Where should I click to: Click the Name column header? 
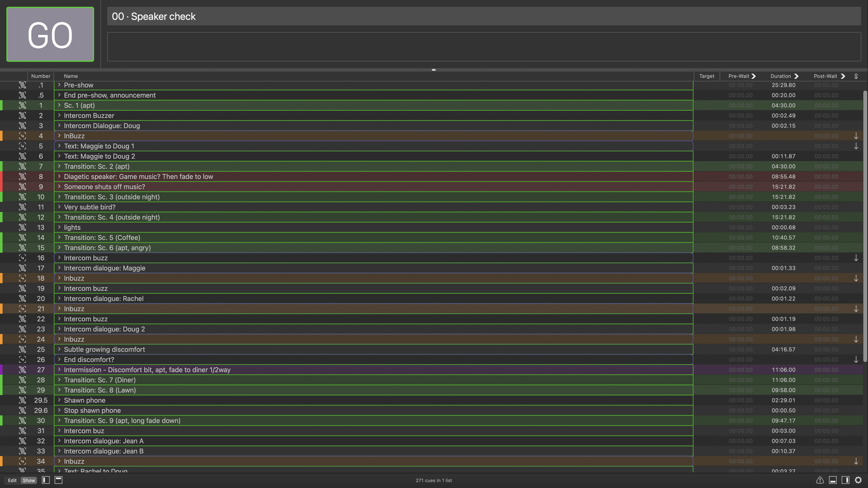click(71, 76)
